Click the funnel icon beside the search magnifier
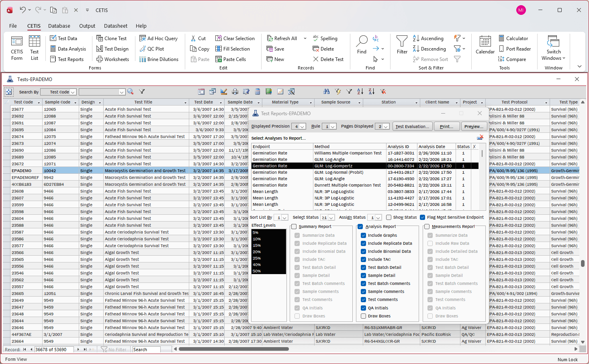589x364 pixels. tap(142, 92)
